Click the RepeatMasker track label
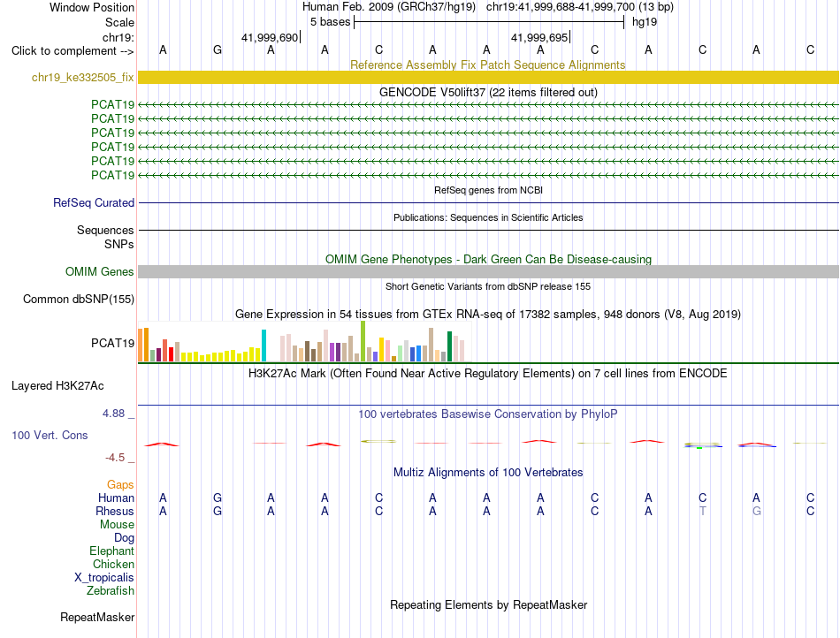The height and width of the screenshot is (638, 840). click(x=97, y=617)
